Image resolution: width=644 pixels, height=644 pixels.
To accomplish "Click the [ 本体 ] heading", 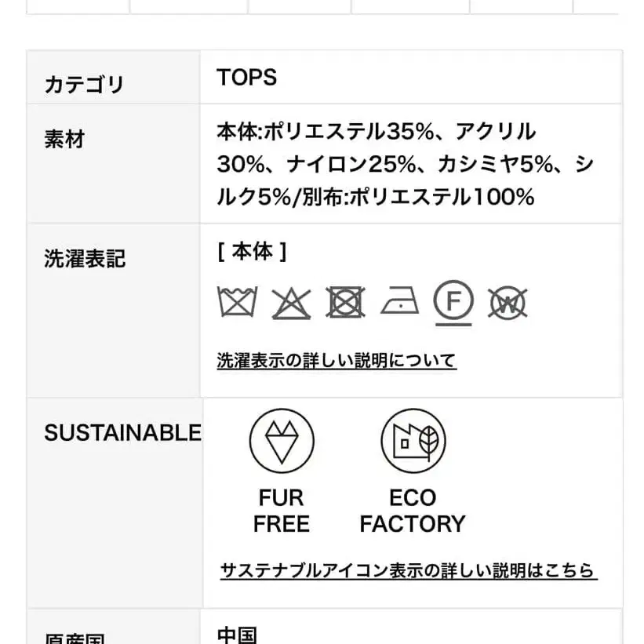I will [252, 251].
